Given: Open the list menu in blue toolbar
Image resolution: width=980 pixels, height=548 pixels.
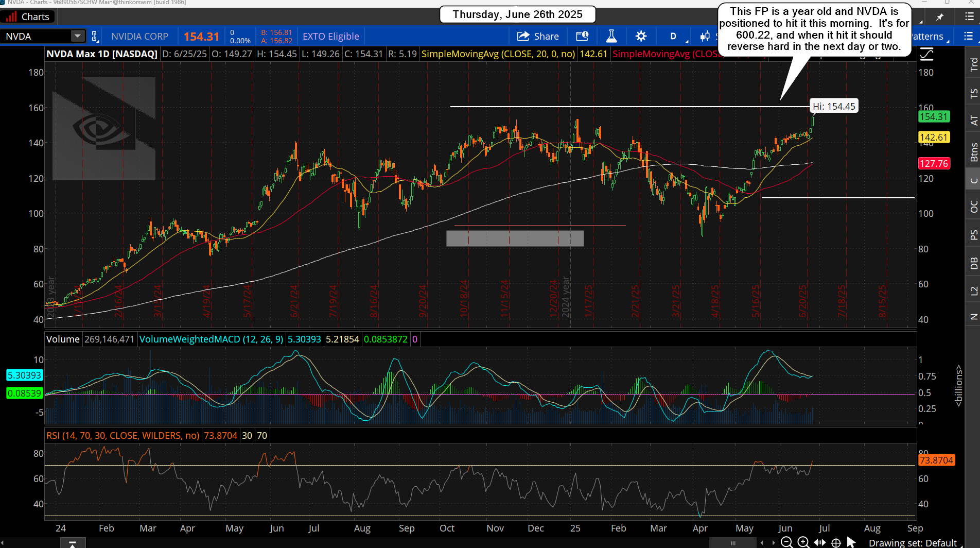Looking at the screenshot, I should pos(968,36).
